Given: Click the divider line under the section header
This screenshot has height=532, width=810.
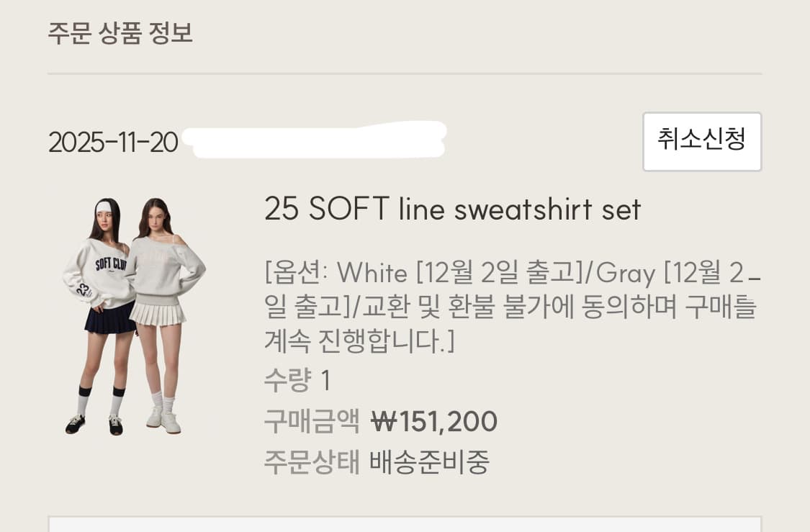Looking at the screenshot, I should [x=405, y=72].
